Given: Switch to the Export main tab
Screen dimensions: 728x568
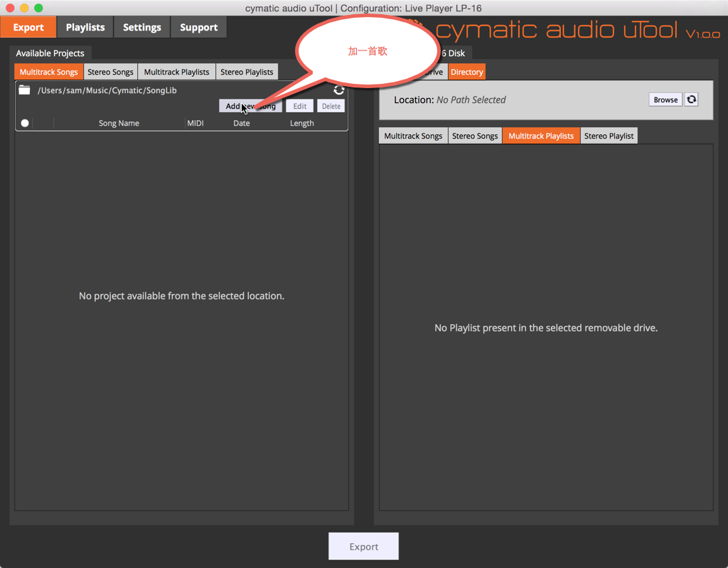Looking at the screenshot, I should coord(28,28).
